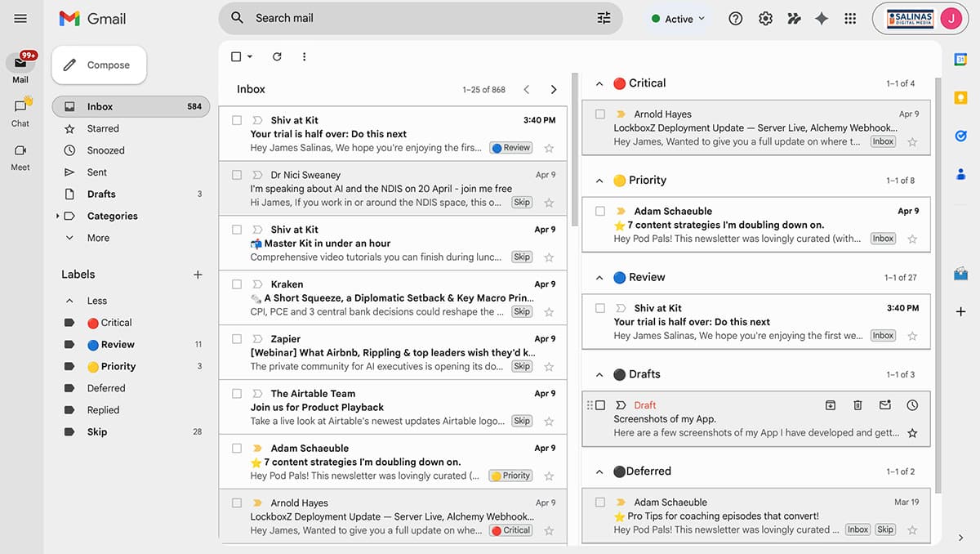Collapse the Drafts section
Screen dimensions: 980x554
point(599,374)
